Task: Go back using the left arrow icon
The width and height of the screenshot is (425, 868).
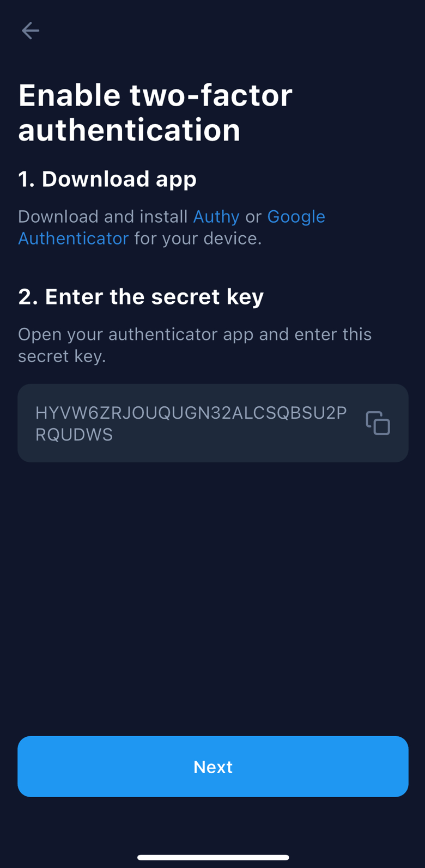Action: (x=31, y=30)
